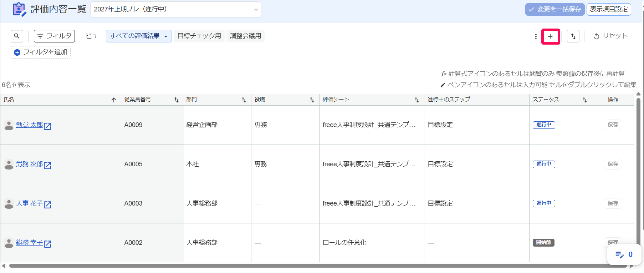Open external link icon for 労務 次郎

[x=47, y=165]
